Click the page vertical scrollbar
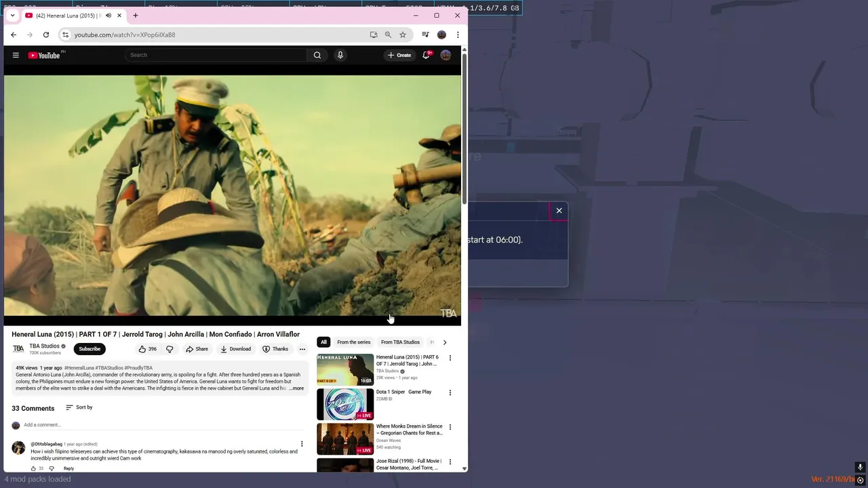Screen dimensions: 868x488 click(465, 129)
